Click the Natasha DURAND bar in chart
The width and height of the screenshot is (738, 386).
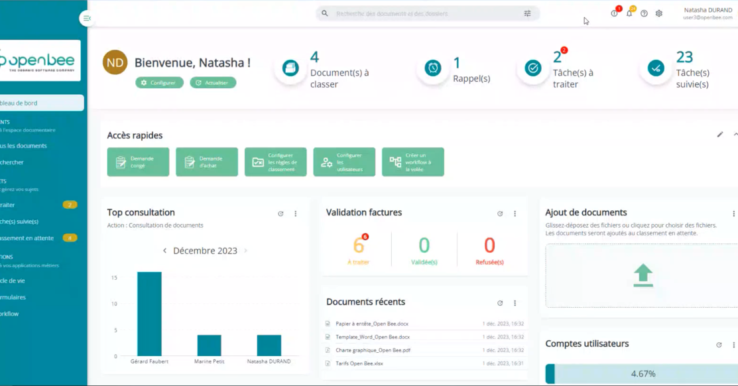[x=269, y=346]
